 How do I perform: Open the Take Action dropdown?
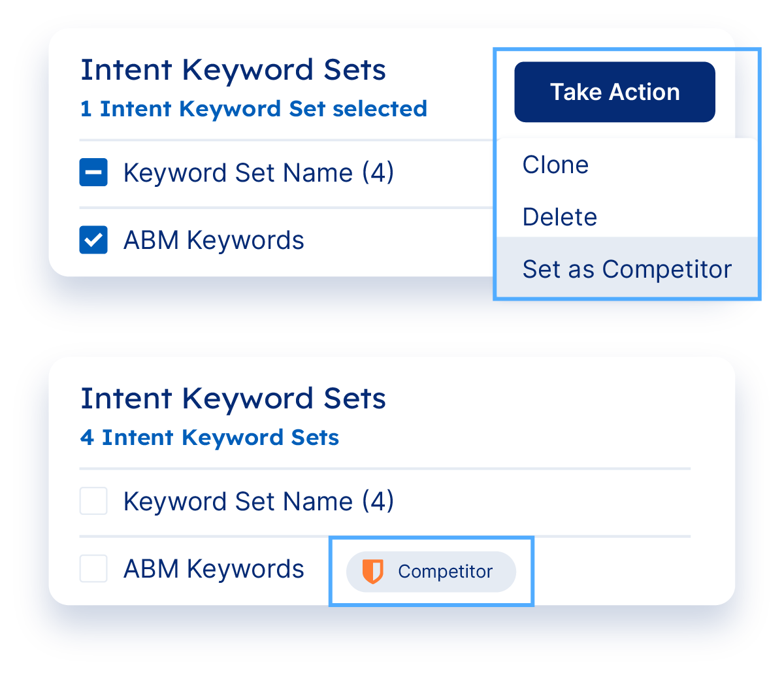tap(614, 92)
